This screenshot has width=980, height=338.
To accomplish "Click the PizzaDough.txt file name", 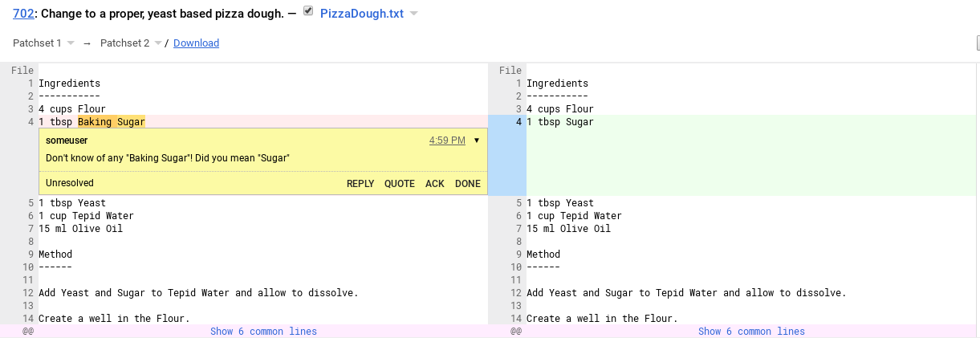I will click(x=361, y=14).
